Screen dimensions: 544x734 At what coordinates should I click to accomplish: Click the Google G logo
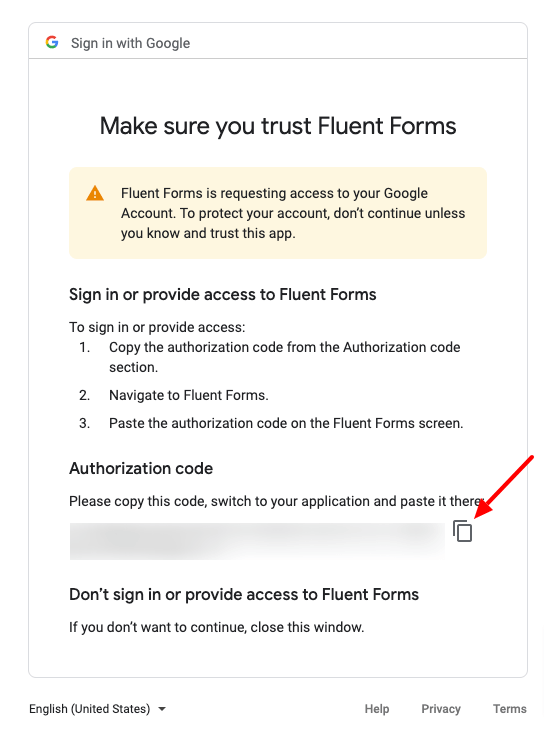pyautogui.click(x=52, y=43)
